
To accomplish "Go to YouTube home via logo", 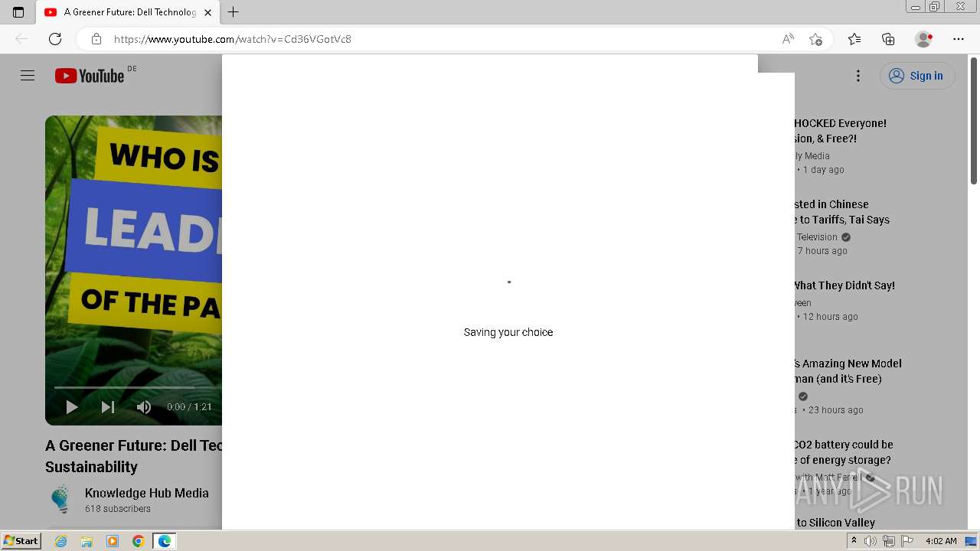I will pyautogui.click(x=90, y=76).
